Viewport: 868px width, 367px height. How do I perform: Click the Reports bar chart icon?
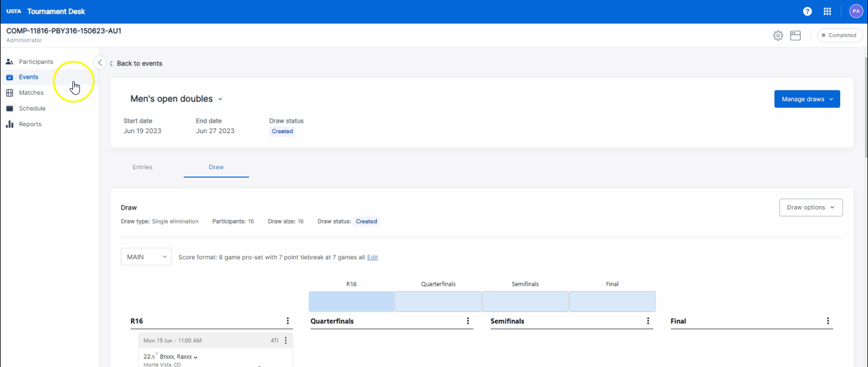tap(9, 124)
